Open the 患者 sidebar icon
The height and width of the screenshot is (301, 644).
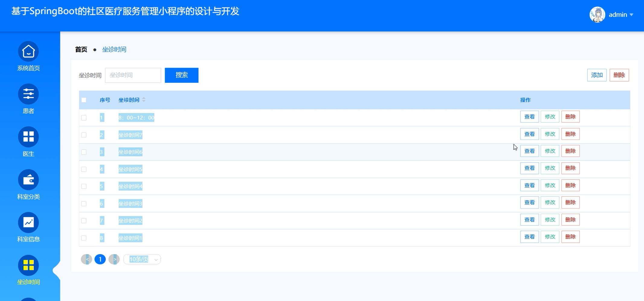pos(28,94)
